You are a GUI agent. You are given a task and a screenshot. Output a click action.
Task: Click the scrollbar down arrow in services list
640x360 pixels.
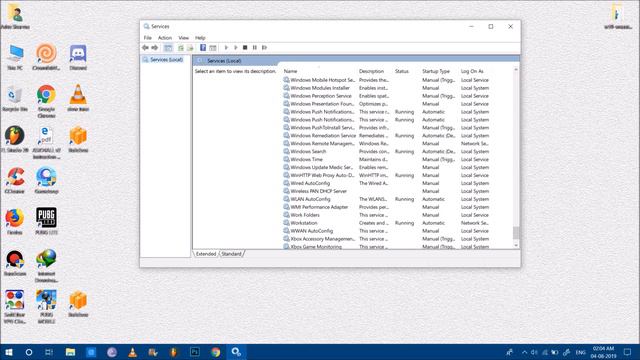click(x=516, y=245)
